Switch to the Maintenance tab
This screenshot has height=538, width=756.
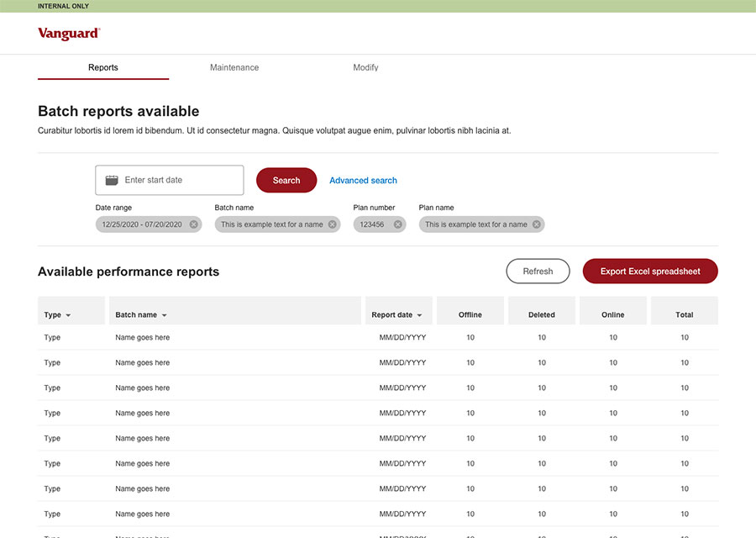pos(234,67)
